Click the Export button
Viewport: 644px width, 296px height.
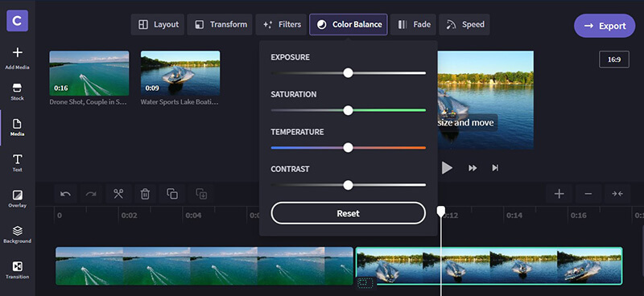605,26
